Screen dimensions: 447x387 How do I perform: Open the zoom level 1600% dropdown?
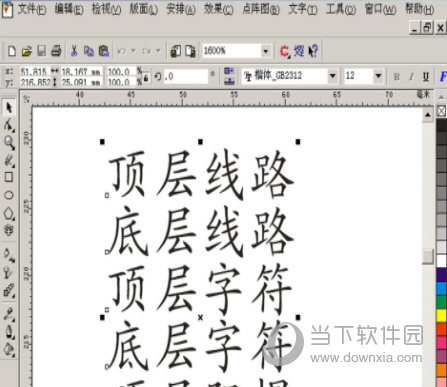(266, 51)
